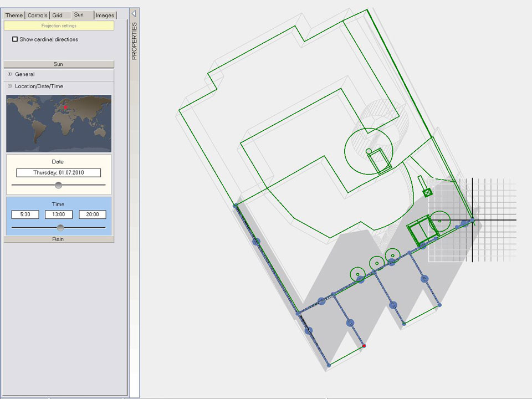Go to the Grid tab
This screenshot has width=532, height=399.
(57, 15)
